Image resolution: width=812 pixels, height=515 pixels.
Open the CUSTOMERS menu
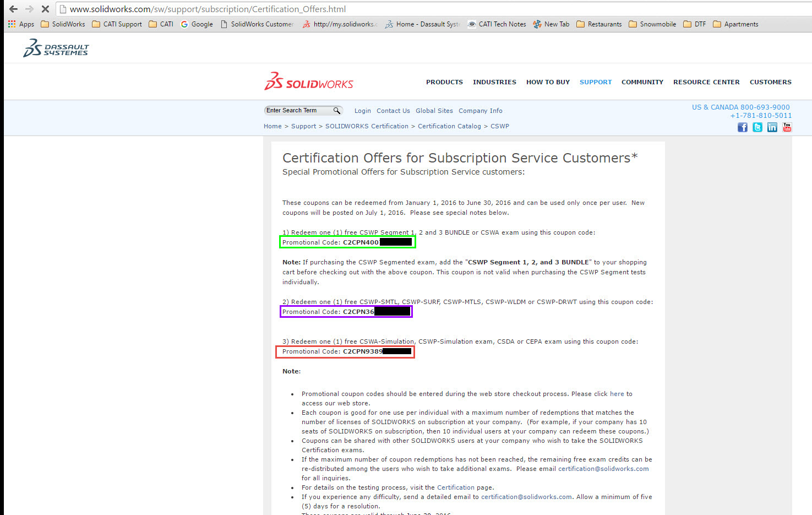(x=771, y=82)
